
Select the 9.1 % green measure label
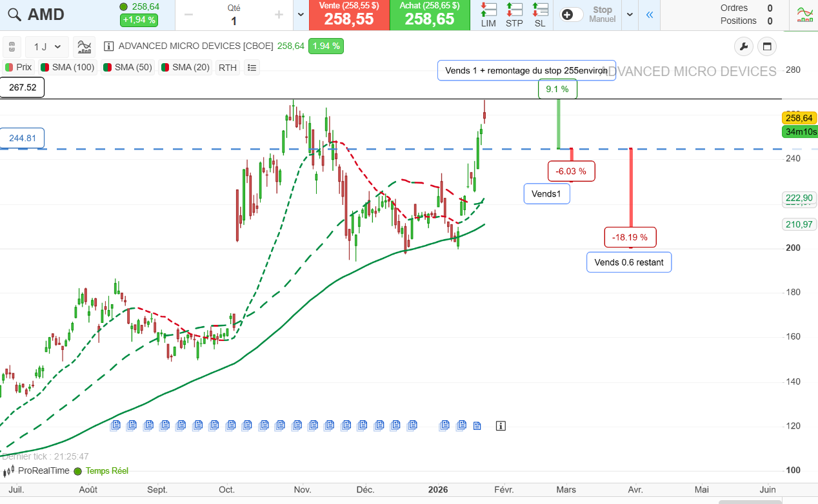click(x=557, y=89)
